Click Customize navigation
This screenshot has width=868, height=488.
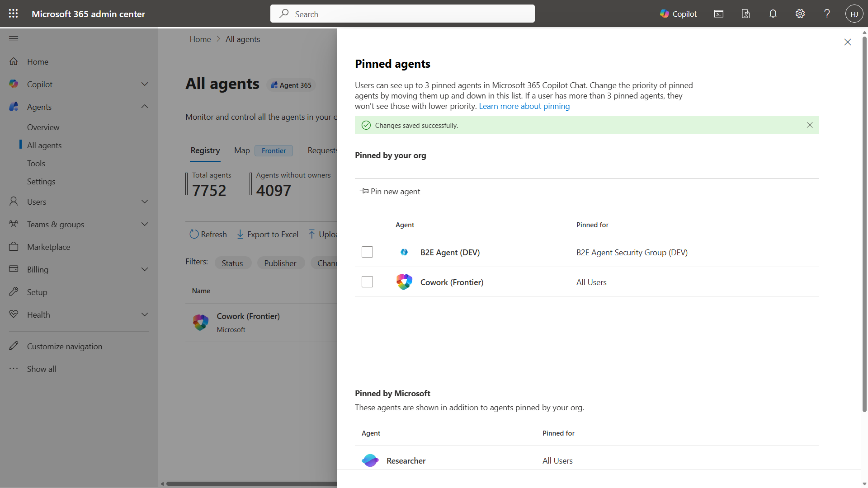pyautogui.click(x=65, y=347)
